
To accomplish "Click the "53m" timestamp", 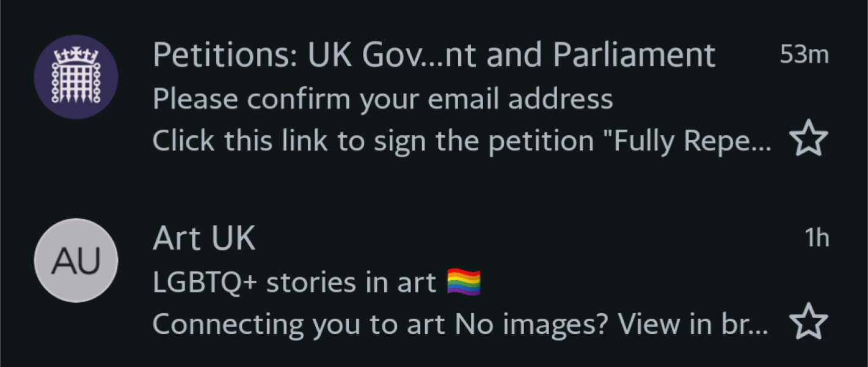I will coord(804,56).
